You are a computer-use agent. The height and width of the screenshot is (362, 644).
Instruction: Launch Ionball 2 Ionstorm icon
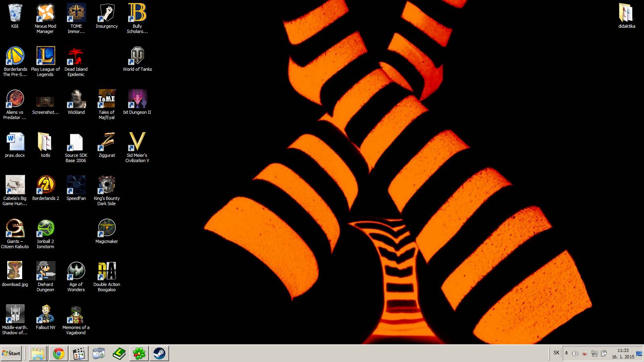click(45, 234)
